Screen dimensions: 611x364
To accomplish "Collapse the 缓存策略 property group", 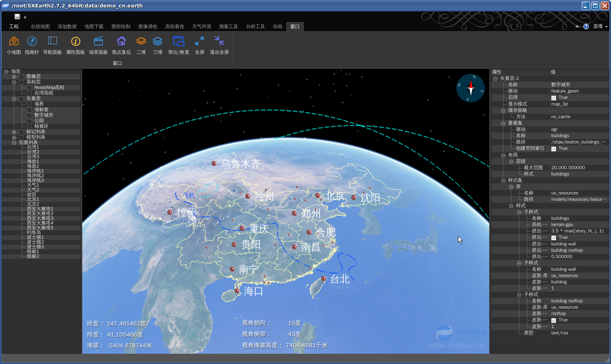I will point(503,111).
